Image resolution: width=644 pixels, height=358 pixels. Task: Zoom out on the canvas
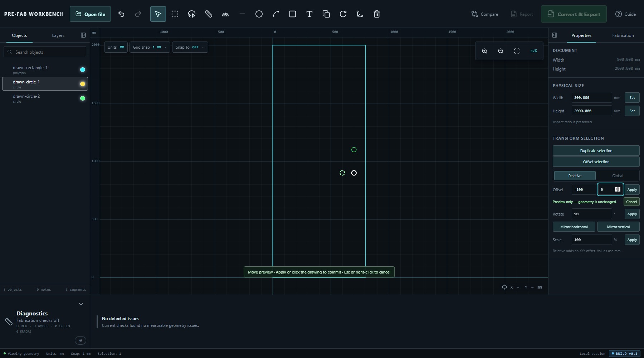[501, 51]
